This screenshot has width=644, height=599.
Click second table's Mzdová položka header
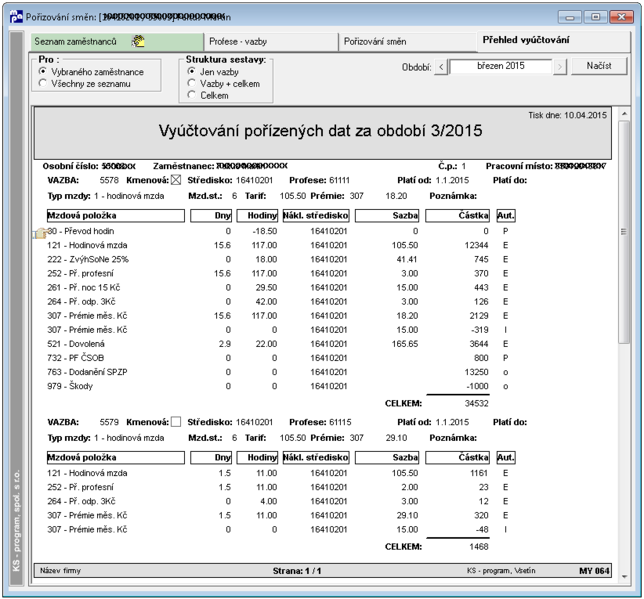pyautogui.click(x=116, y=458)
